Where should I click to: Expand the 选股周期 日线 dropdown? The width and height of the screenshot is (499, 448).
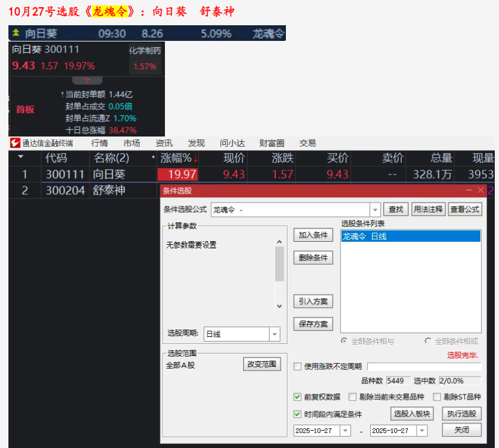pos(274,334)
